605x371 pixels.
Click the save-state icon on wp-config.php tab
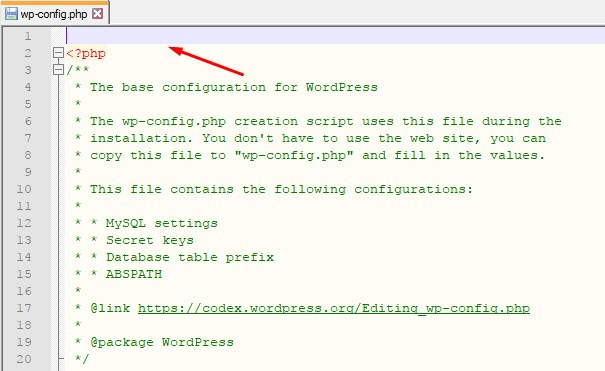click(11, 14)
